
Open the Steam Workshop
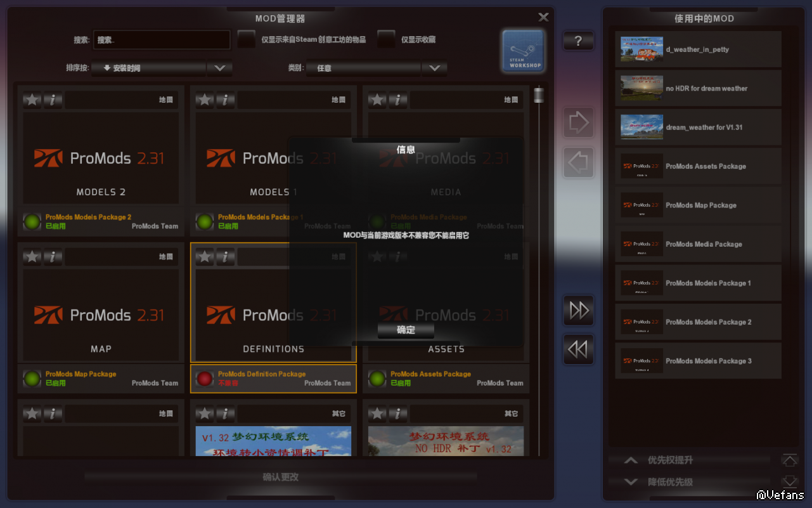point(523,51)
